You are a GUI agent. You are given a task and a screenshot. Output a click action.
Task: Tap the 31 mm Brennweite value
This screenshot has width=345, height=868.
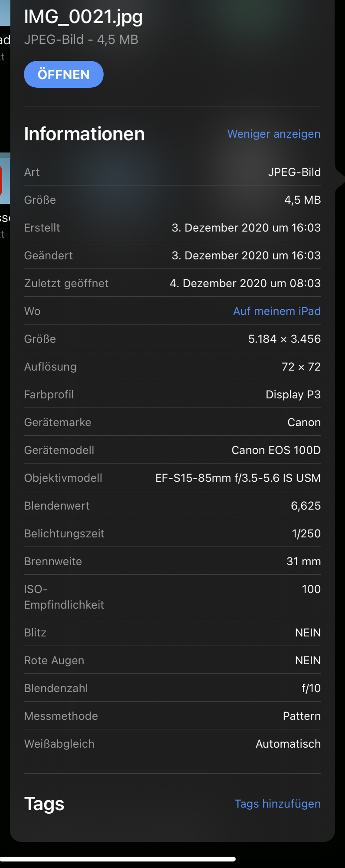pyautogui.click(x=303, y=561)
